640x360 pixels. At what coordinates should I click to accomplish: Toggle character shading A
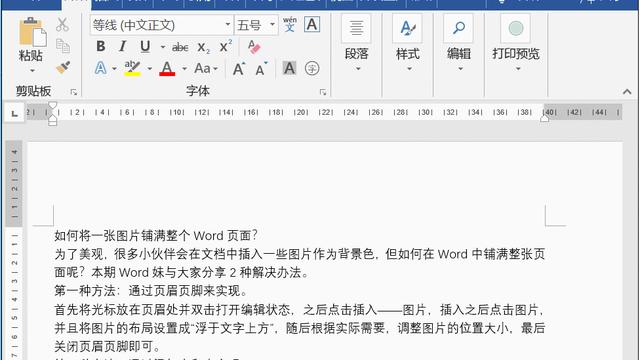[289, 68]
